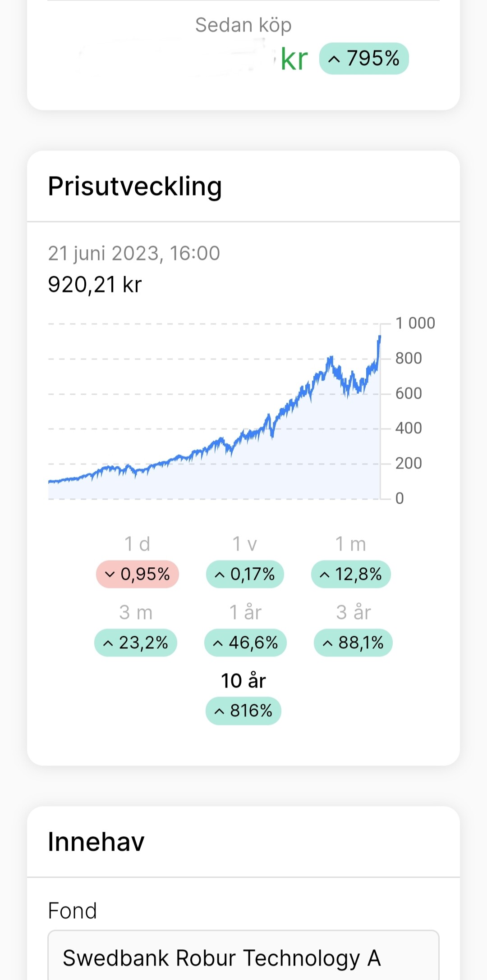
Task: Tap the Innehav section heading
Action: (96, 842)
